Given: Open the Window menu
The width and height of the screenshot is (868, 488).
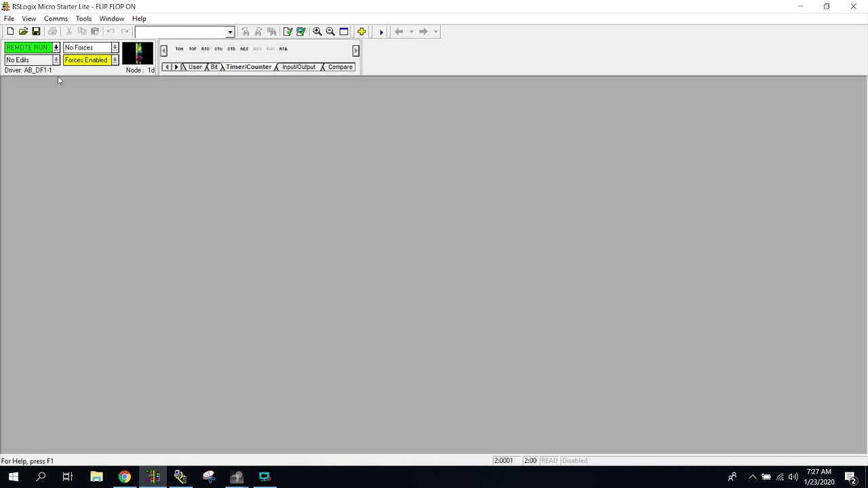Looking at the screenshot, I should coord(112,18).
